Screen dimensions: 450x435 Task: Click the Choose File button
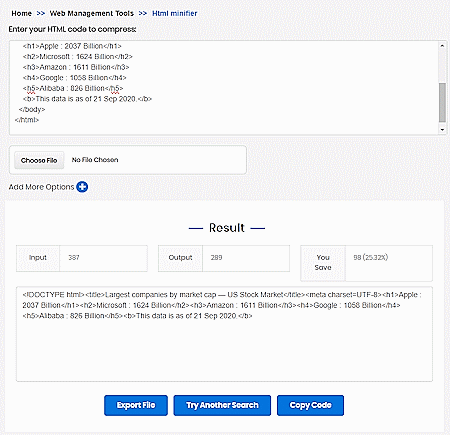click(x=39, y=160)
